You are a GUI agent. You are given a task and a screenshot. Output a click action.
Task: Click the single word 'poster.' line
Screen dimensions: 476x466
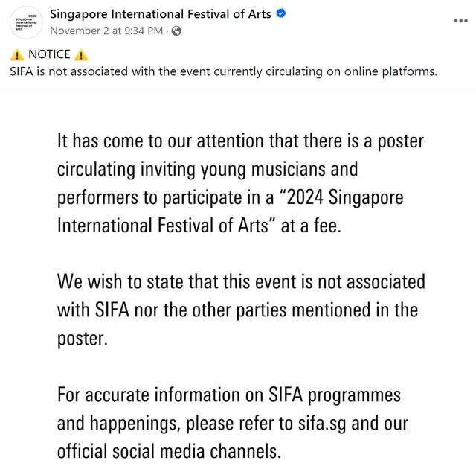83,339
